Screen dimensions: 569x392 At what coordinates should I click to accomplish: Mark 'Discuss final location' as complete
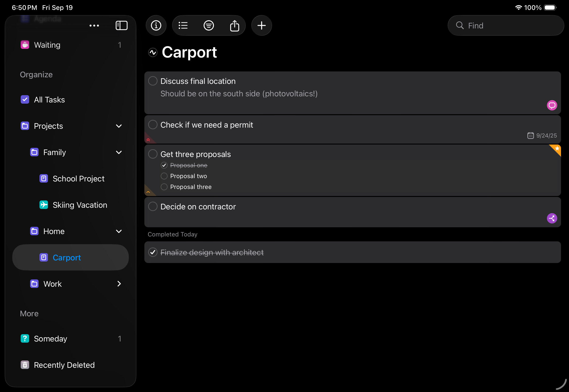coord(153,81)
